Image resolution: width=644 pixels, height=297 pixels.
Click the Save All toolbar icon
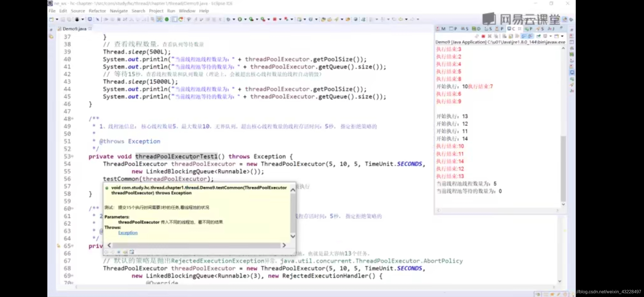coord(69,19)
